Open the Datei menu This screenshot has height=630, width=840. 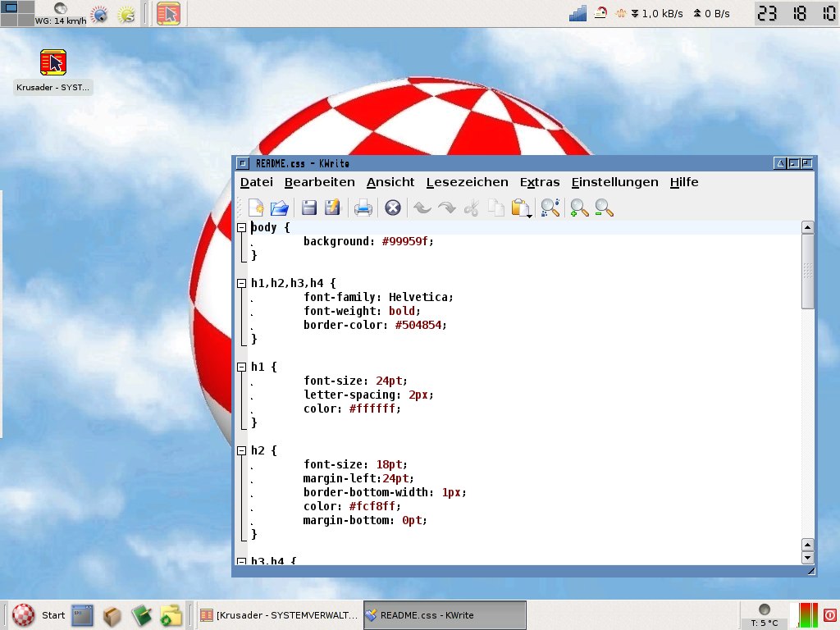tap(257, 182)
